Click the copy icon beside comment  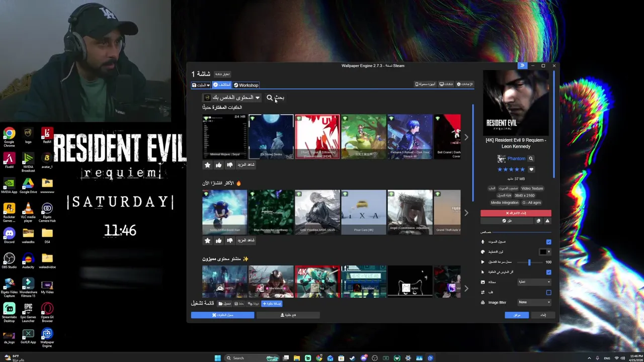coord(538,221)
